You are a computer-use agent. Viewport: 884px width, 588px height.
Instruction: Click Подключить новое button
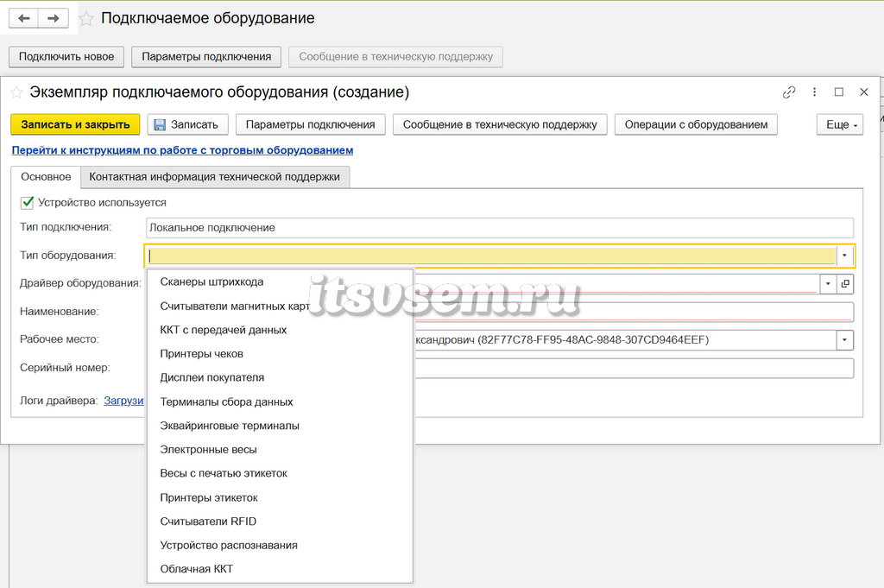[66, 57]
